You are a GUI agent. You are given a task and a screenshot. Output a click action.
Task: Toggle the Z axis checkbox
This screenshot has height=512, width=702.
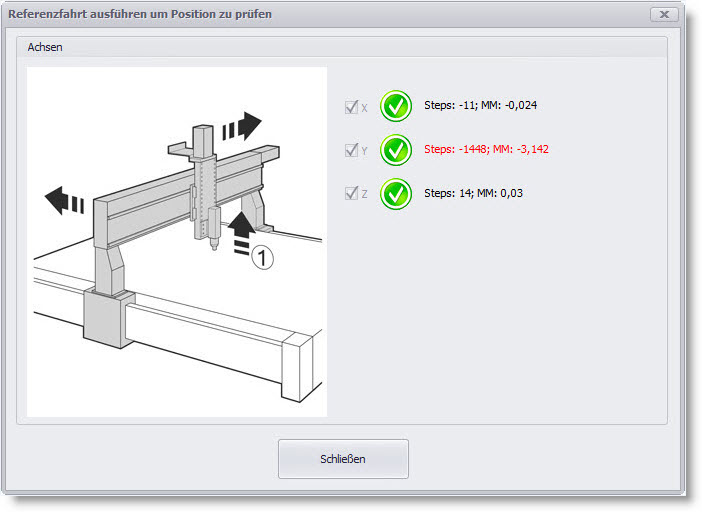tap(351, 193)
